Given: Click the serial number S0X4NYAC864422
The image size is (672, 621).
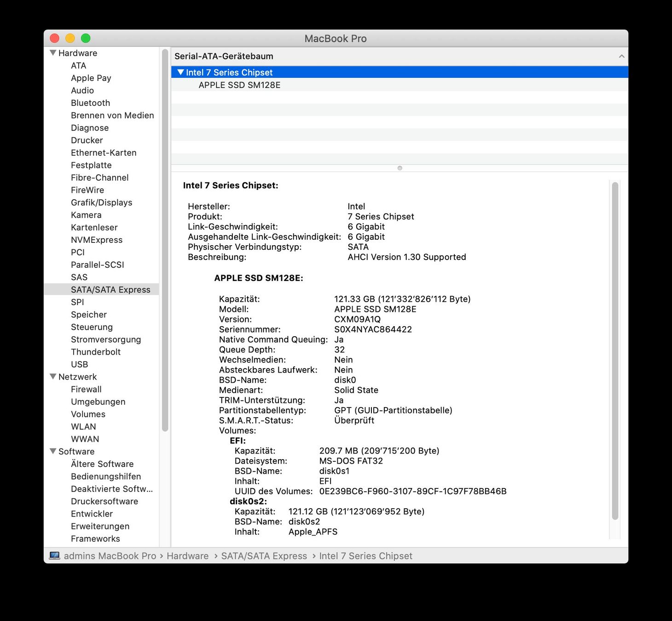Looking at the screenshot, I should (373, 329).
